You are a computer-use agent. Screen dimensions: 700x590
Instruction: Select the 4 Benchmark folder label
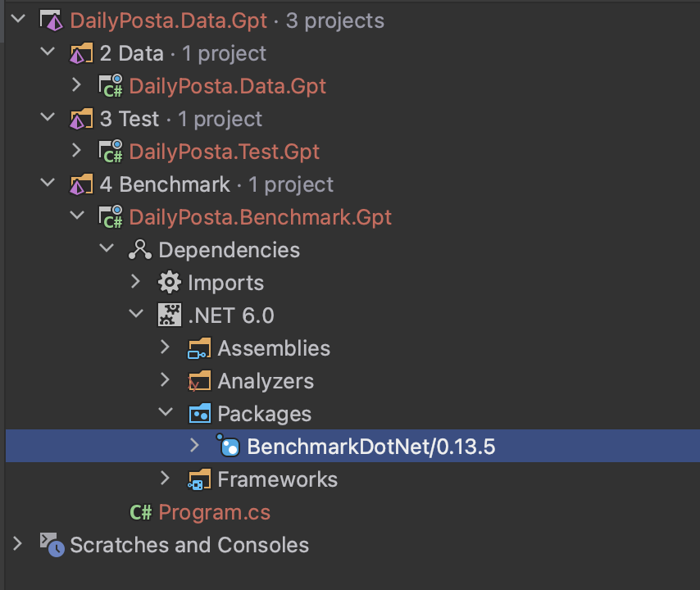coord(165,184)
